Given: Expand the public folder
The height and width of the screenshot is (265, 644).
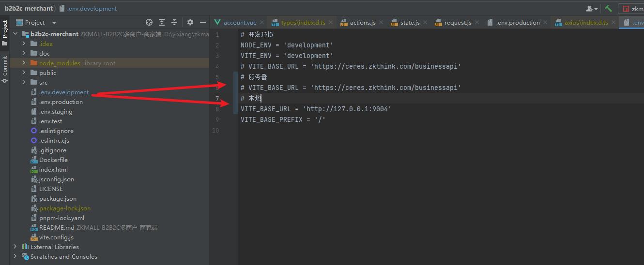Looking at the screenshot, I should [x=23, y=73].
